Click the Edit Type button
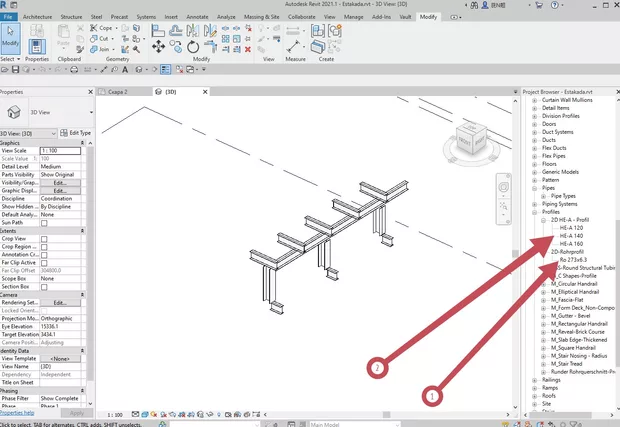This screenshot has height=427, width=620. coord(77,132)
